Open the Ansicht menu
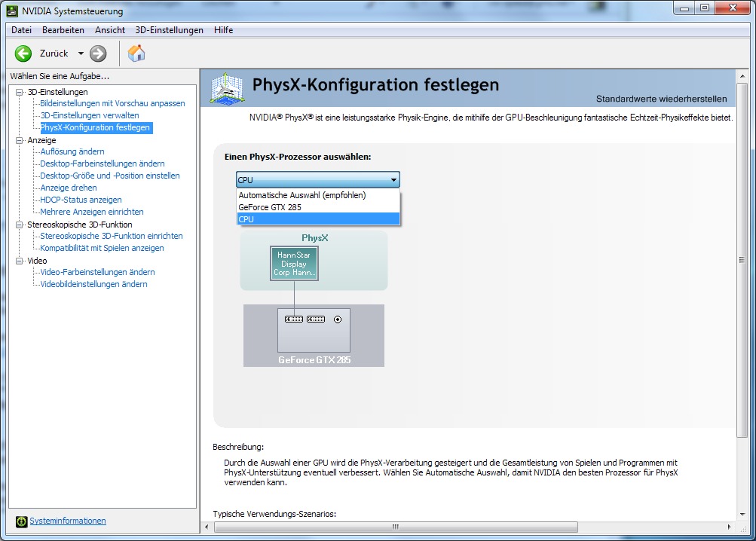 pyautogui.click(x=110, y=30)
